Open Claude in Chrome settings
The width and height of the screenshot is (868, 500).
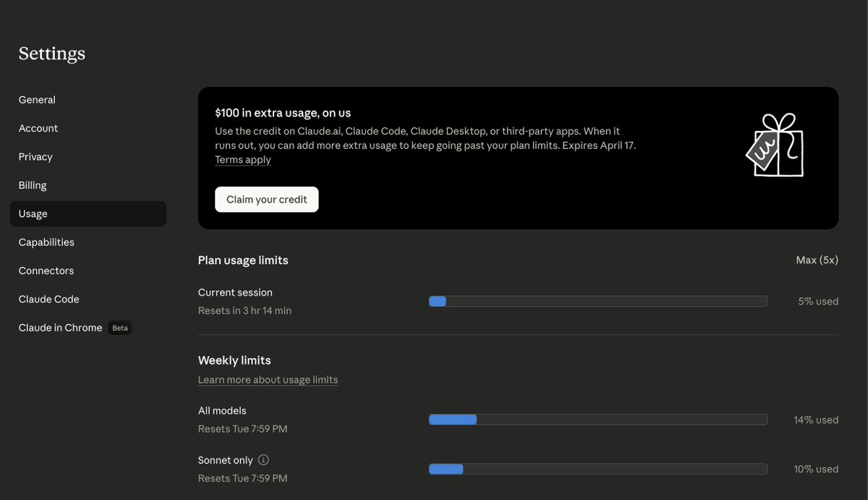point(61,328)
